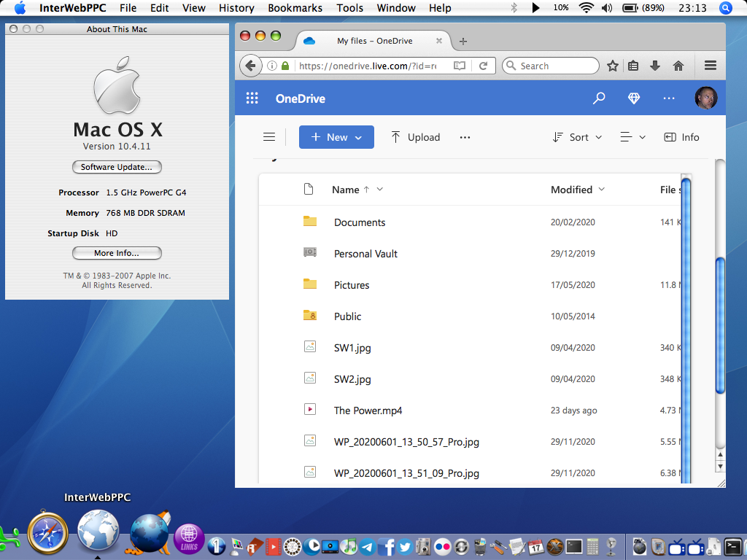Close the My files – OneDrive tab

tap(439, 41)
